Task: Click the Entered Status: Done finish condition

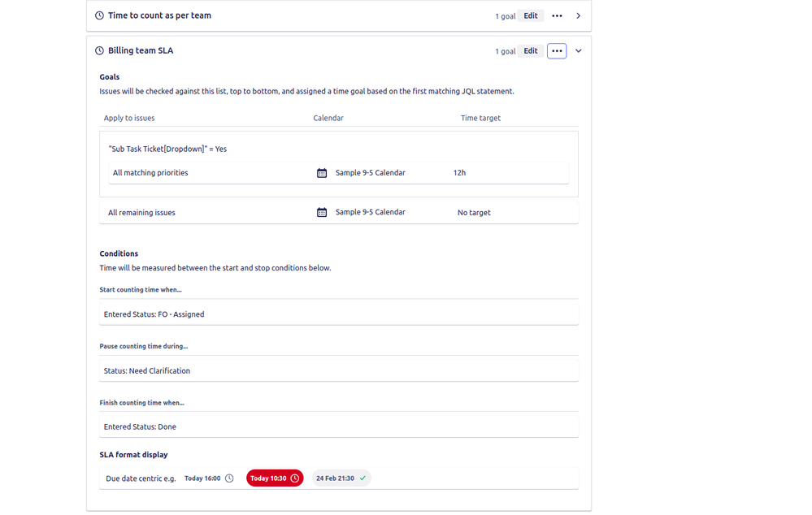Action: coord(339,426)
